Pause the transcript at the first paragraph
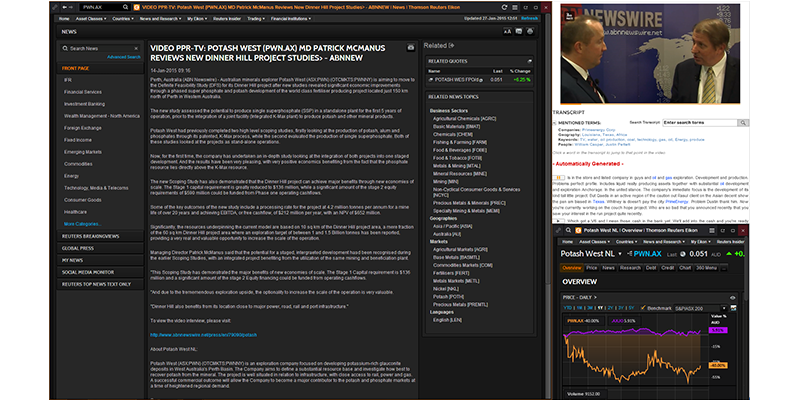 point(559,178)
